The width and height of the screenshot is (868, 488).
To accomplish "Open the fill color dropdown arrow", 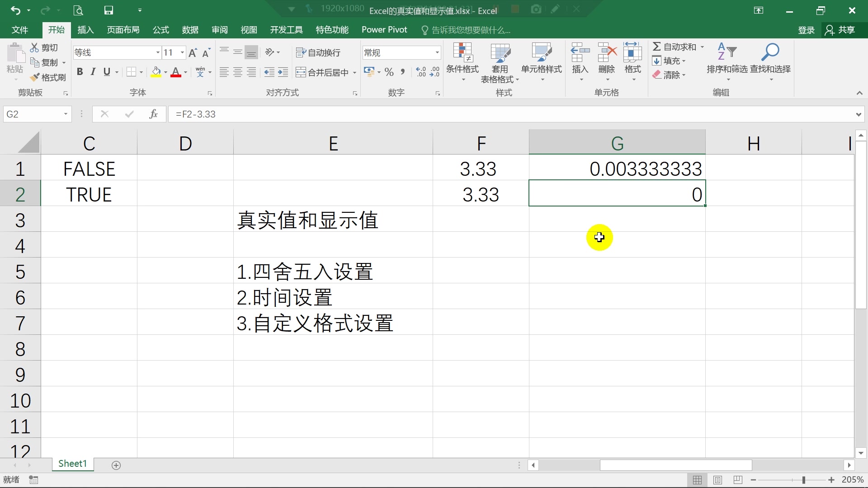I will (165, 71).
